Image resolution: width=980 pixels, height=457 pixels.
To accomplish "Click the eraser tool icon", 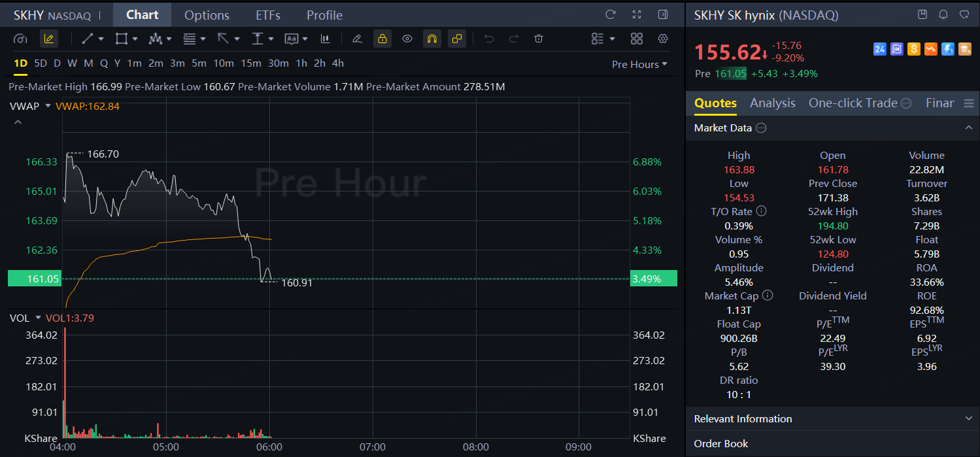I will [x=357, y=39].
